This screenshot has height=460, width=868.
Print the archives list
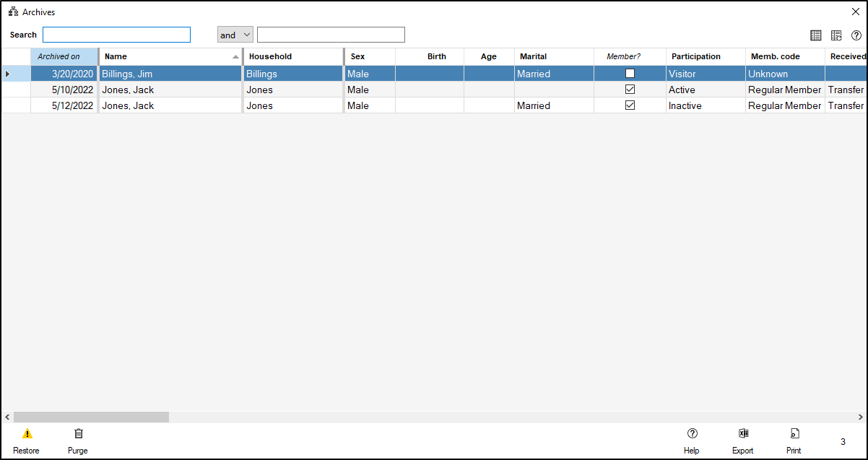[794, 434]
